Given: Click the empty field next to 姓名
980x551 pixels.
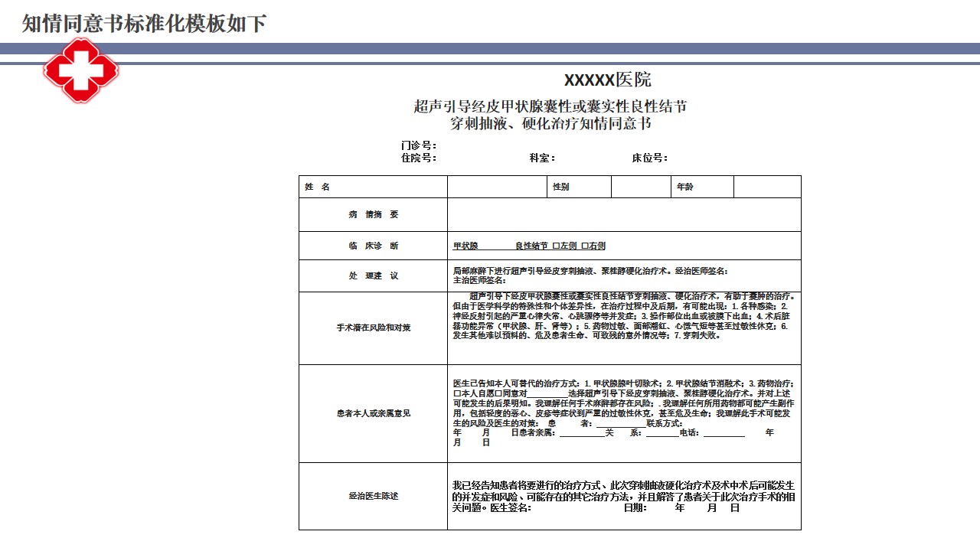Looking at the screenshot, I should pos(498,187).
